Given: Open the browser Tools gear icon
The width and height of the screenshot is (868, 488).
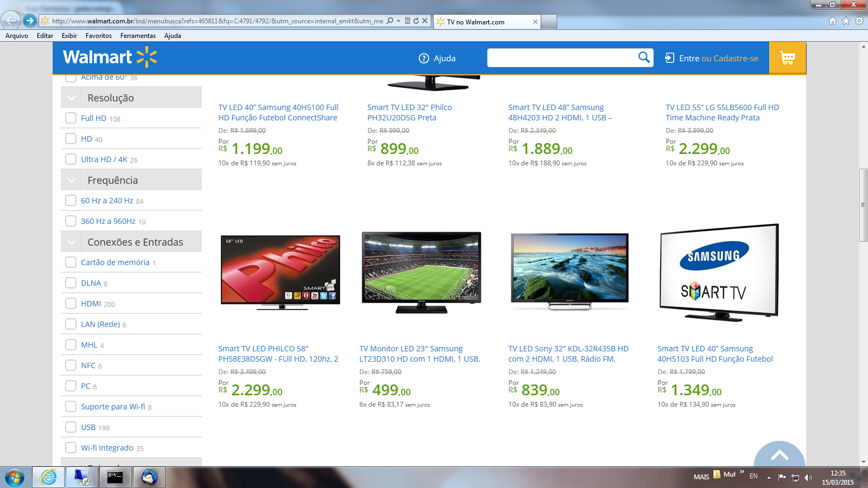Looking at the screenshot, I should 859,21.
